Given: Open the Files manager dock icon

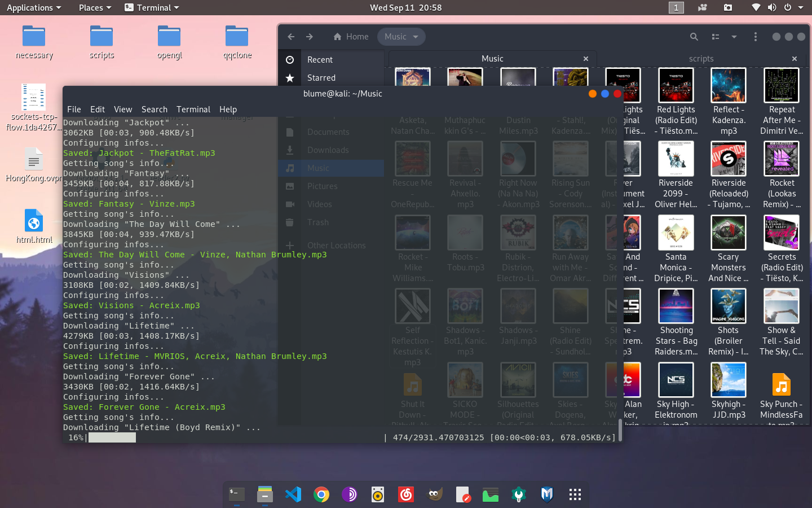Looking at the screenshot, I should pos(265,495).
